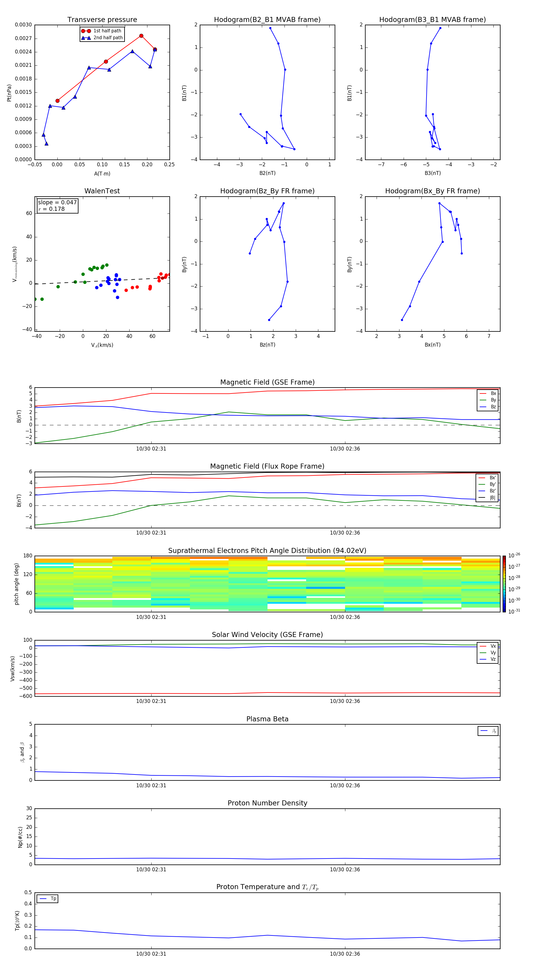This screenshot has height=980, width=535.
Task: Click 'By' in GSE magnetic field legend
Action: 488,400
